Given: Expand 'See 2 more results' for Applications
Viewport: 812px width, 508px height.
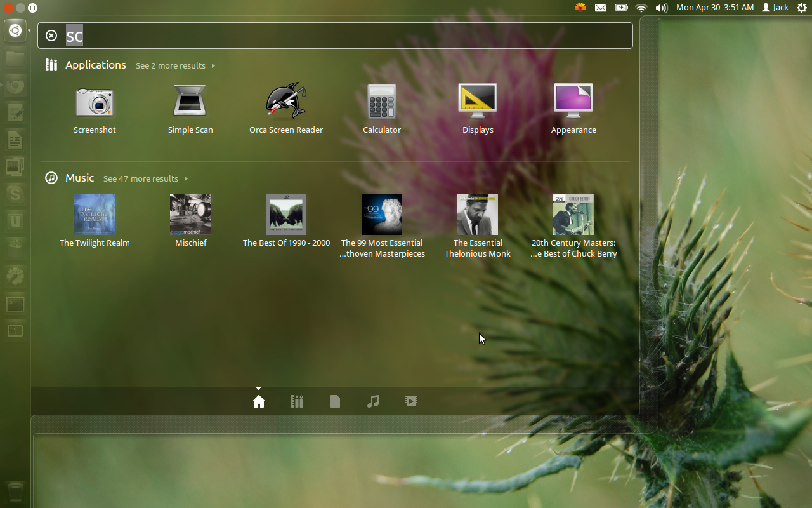Looking at the screenshot, I should (x=175, y=65).
